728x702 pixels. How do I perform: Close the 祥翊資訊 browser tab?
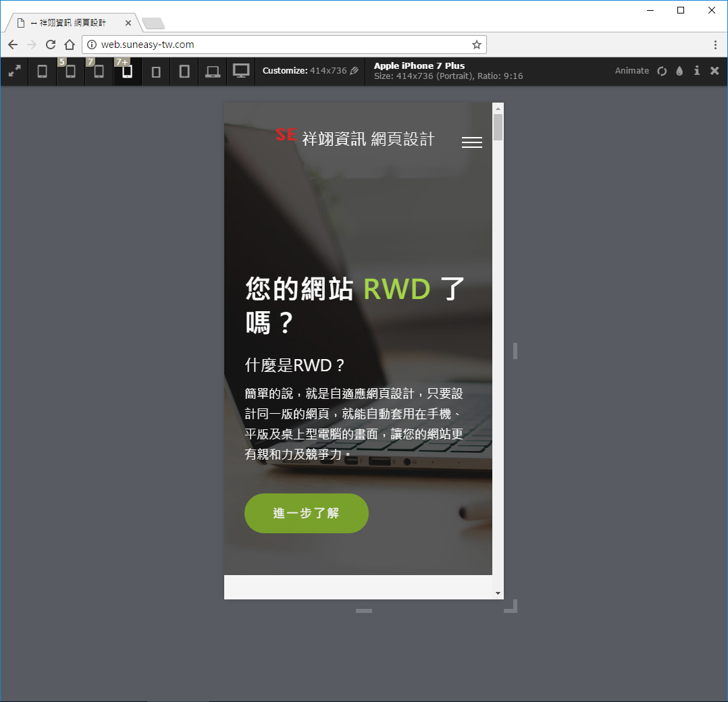coord(128,23)
